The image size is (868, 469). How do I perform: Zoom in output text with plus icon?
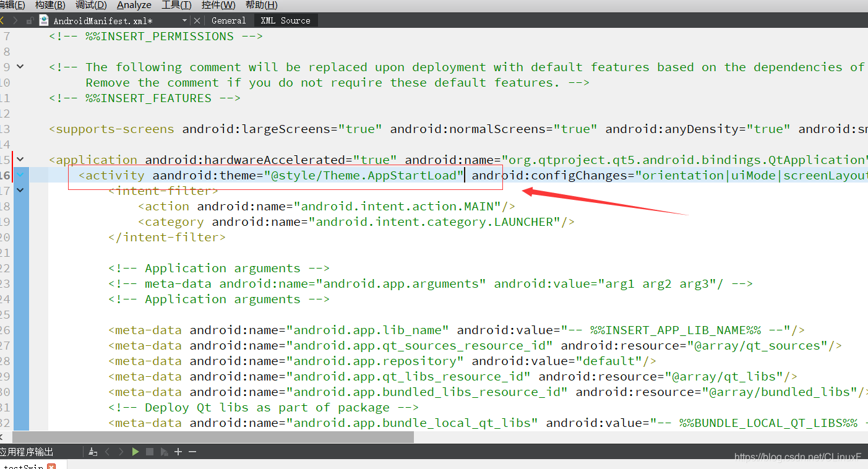[x=178, y=452]
